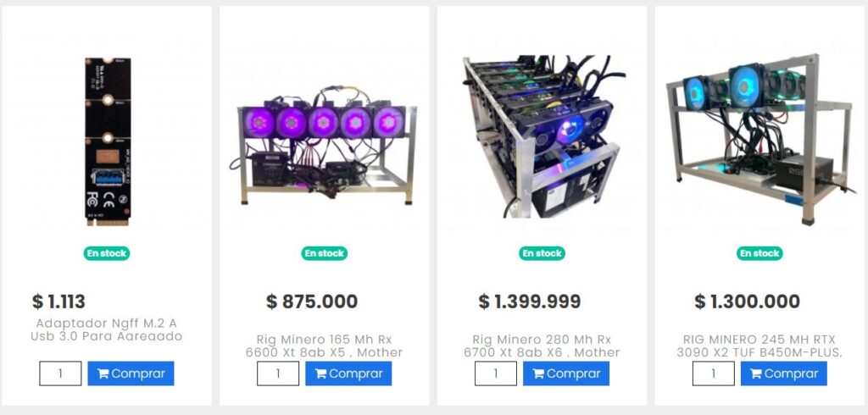Open blue-fan RTX 3090 rig photo
868x415 pixels.
[x=759, y=138]
